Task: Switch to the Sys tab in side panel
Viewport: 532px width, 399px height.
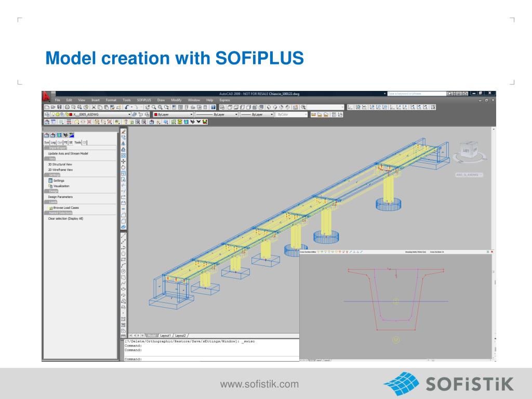Action: coord(46,142)
